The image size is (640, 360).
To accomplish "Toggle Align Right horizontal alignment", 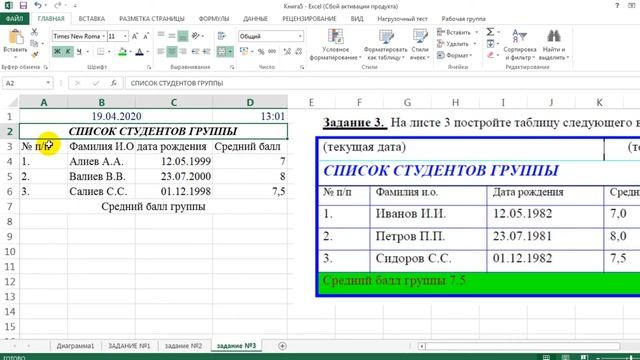I will (183, 51).
